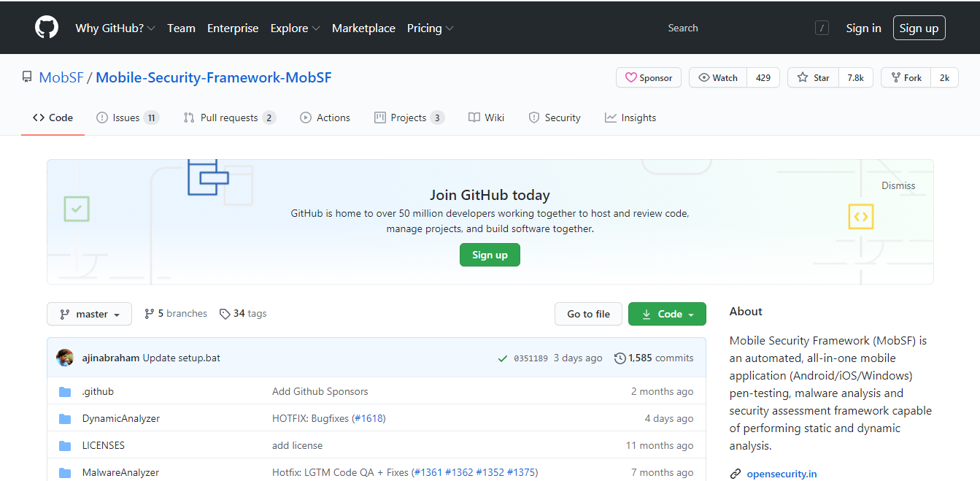Switch to the Pull requests tab
980x481 pixels.
(x=230, y=118)
